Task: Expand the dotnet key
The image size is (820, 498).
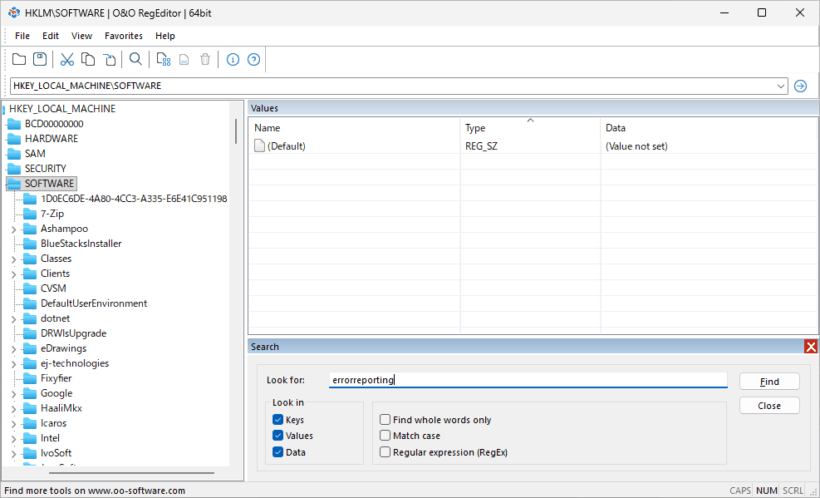Action: point(14,319)
